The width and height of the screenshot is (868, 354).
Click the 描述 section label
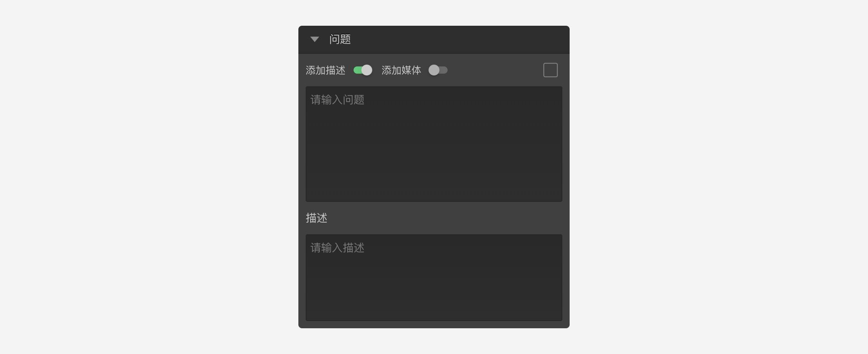tap(316, 218)
